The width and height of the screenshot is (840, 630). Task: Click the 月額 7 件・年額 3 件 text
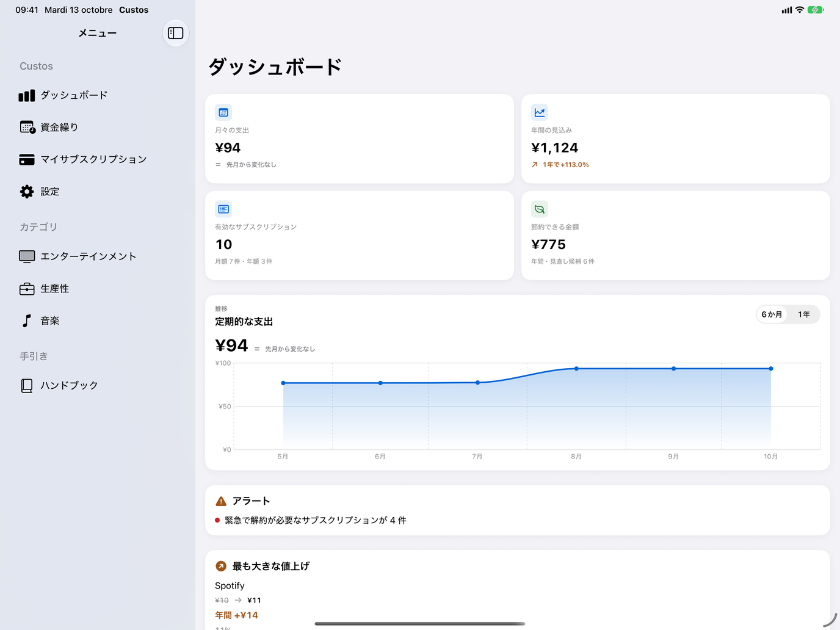tap(244, 261)
